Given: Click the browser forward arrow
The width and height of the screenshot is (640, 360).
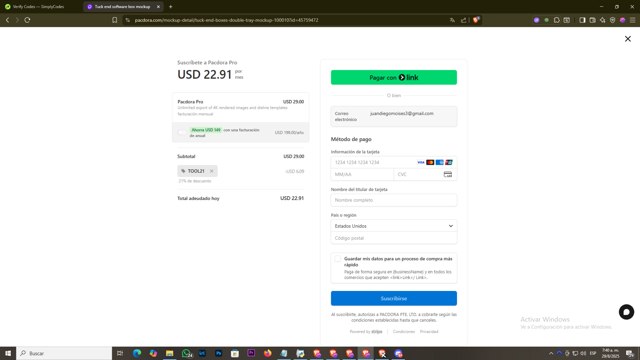Looking at the screenshot, I should pos(17,20).
